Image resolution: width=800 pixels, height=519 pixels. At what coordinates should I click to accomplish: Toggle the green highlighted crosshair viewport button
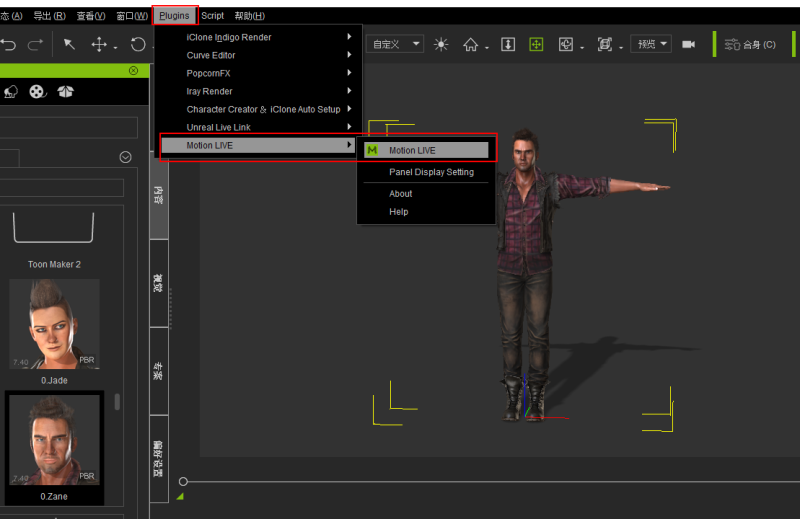pos(536,45)
